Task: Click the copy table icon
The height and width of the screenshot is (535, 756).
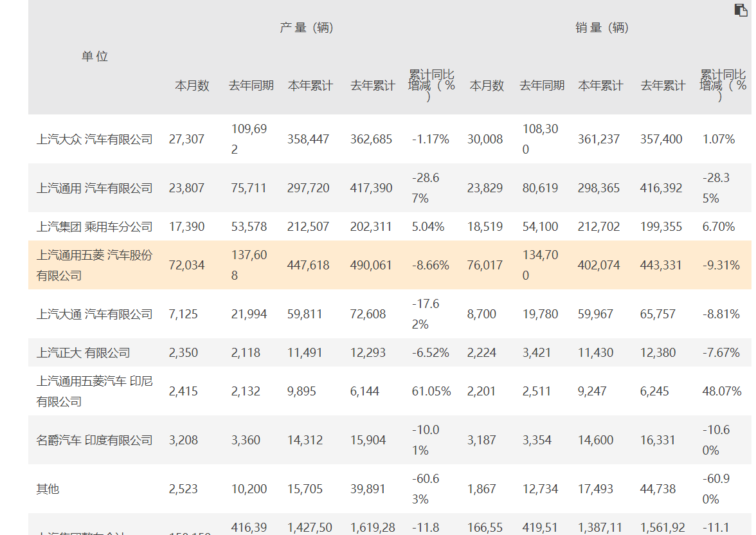Action: point(741,10)
